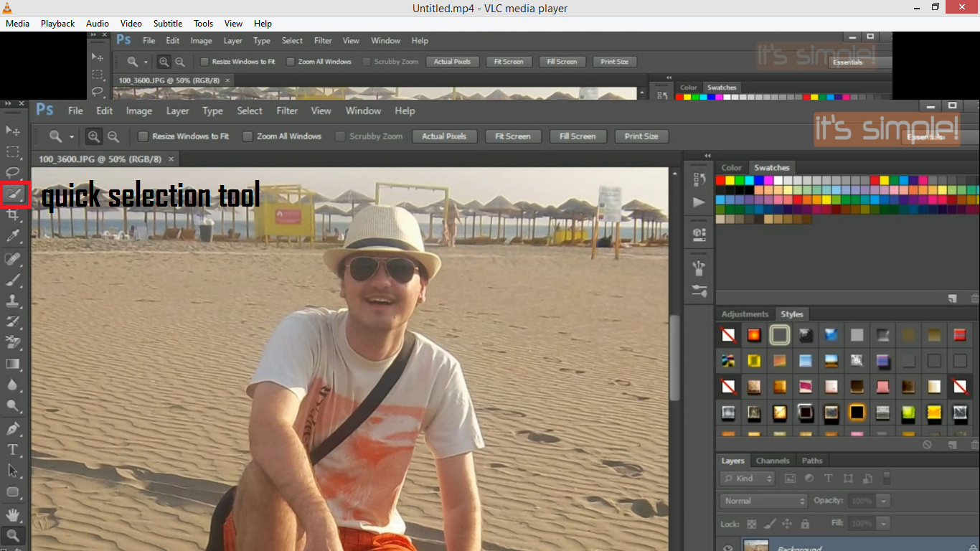Click Clear Style icon in Styles panel
The width and height of the screenshot is (980, 551).
click(x=927, y=445)
